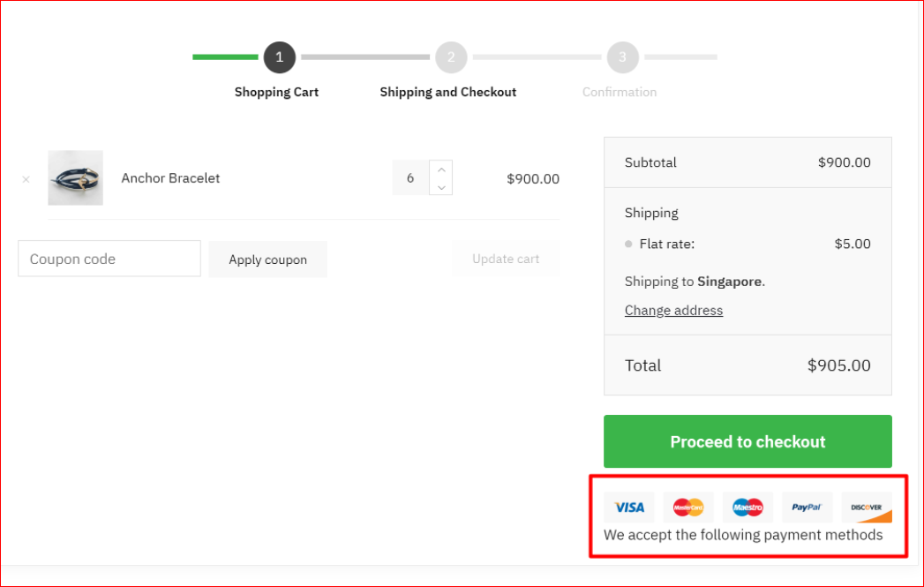Increase Anchor Bracelet quantity with up arrow

tap(440, 169)
